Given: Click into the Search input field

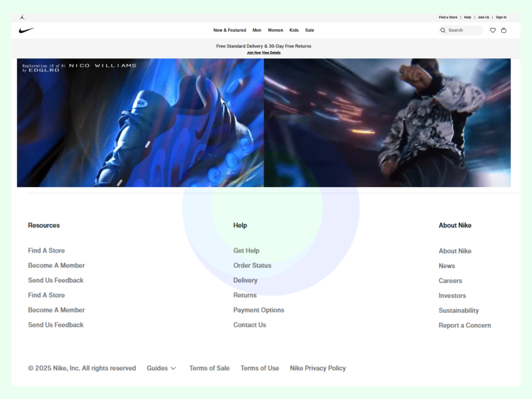Looking at the screenshot, I should (461, 30).
